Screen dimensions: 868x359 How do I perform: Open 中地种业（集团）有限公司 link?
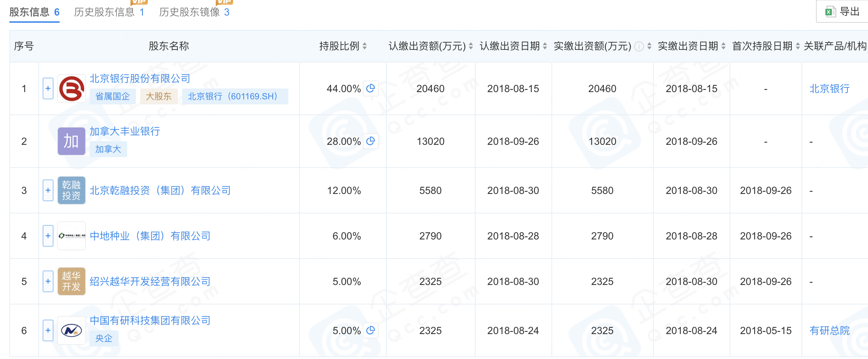pyautogui.click(x=150, y=236)
